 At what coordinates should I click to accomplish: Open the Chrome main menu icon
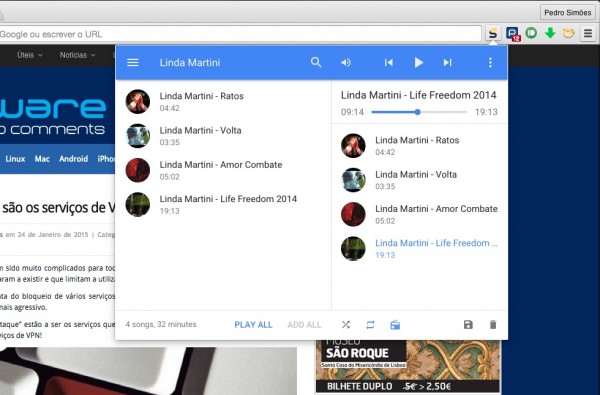tap(588, 33)
